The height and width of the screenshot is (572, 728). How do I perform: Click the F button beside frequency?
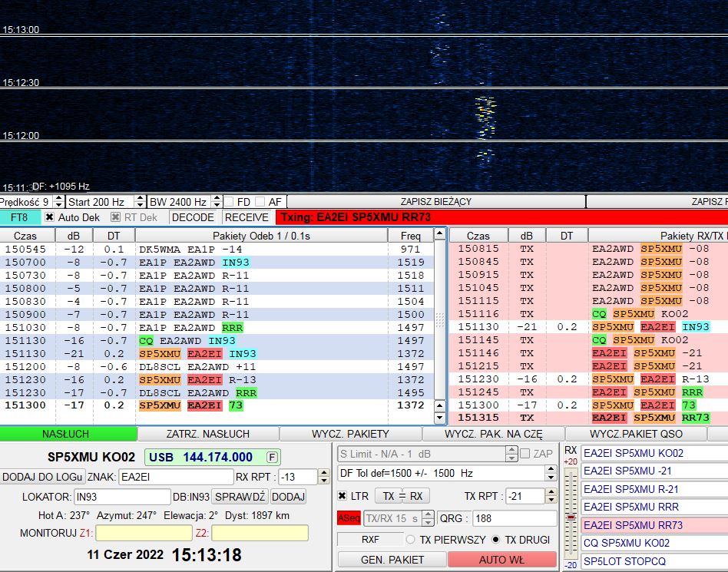tap(273, 458)
